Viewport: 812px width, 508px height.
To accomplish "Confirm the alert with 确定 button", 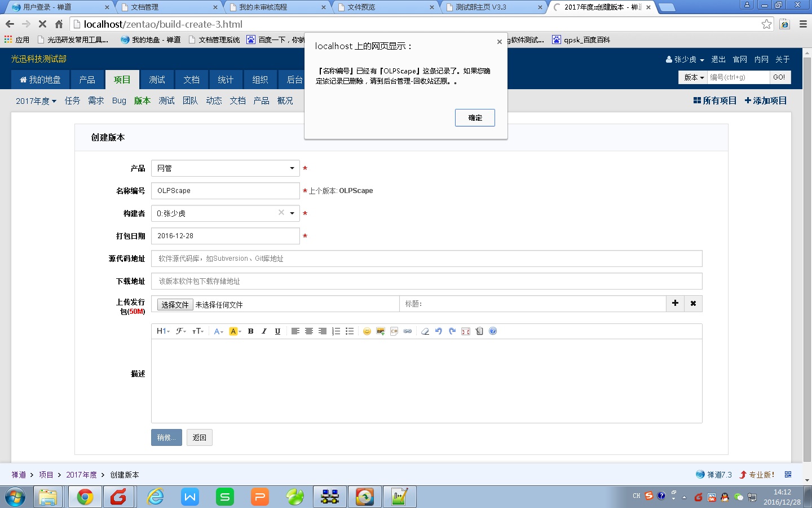I will 475,117.
